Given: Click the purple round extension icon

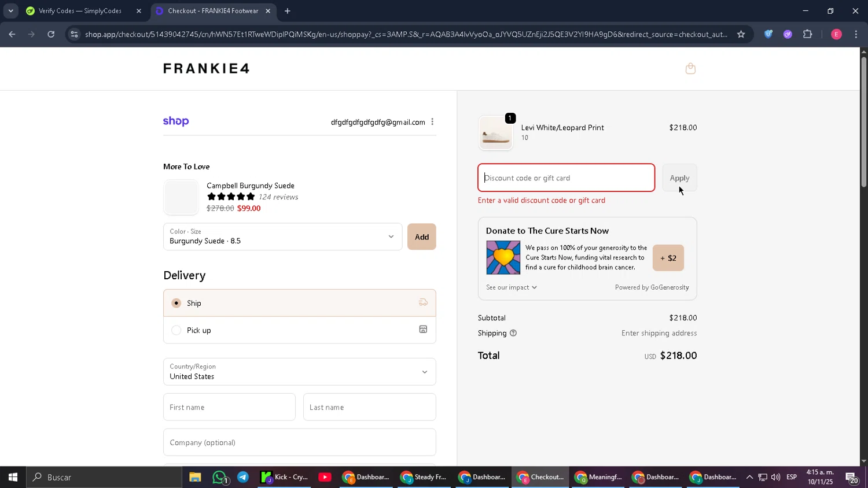Looking at the screenshot, I should click(788, 34).
